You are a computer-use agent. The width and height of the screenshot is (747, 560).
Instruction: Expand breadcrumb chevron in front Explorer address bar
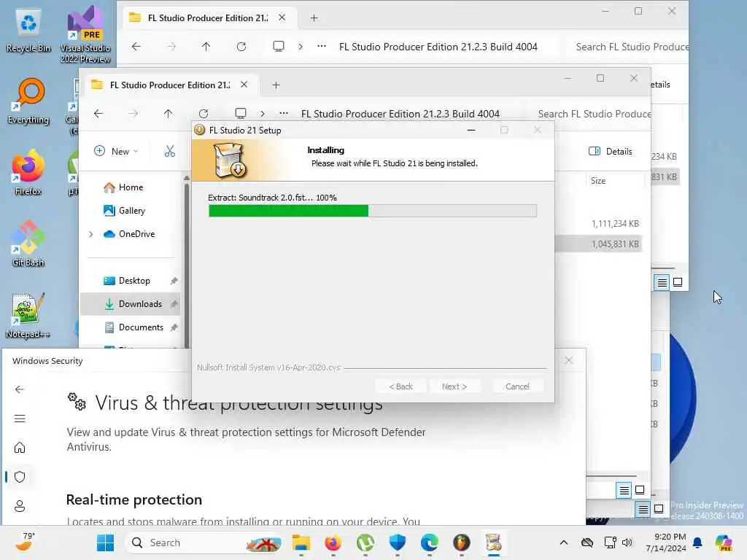[x=263, y=114]
